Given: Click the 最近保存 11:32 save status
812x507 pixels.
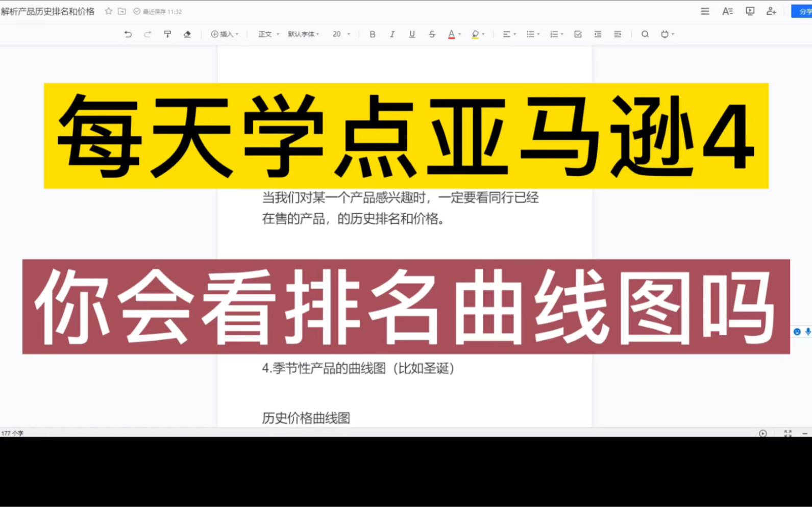Looking at the screenshot, I should (158, 11).
